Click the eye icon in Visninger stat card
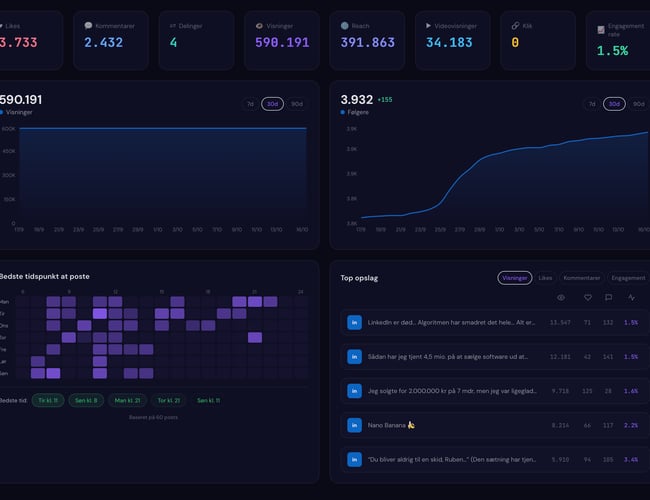 pos(259,26)
